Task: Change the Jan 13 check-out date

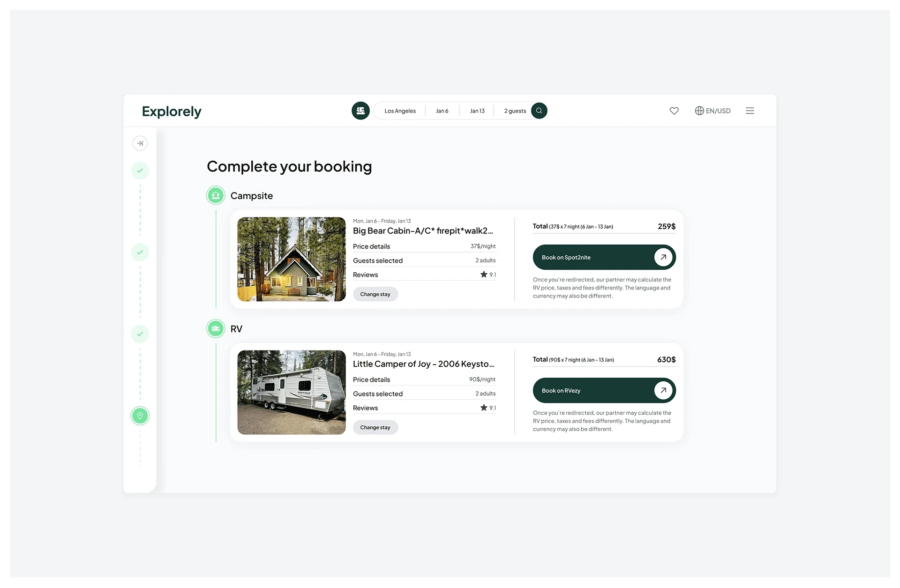Action: [477, 111]
